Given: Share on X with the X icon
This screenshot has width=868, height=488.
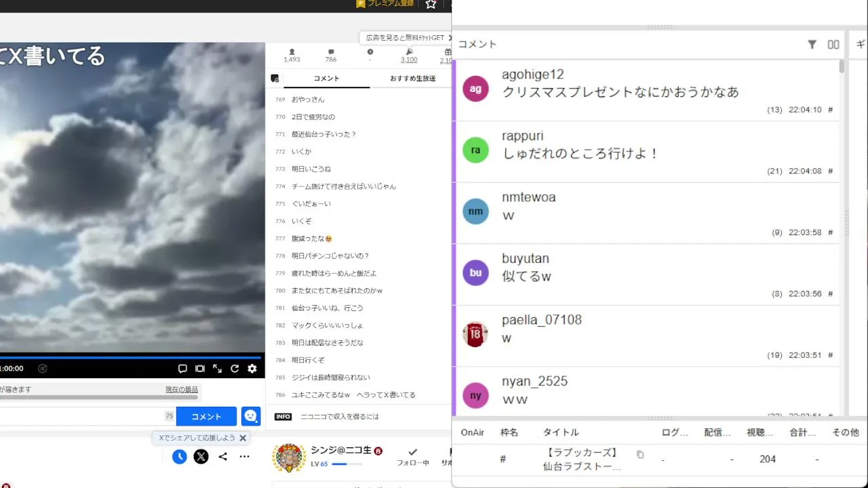Looking at the screenshot, I should coord(201,457).
